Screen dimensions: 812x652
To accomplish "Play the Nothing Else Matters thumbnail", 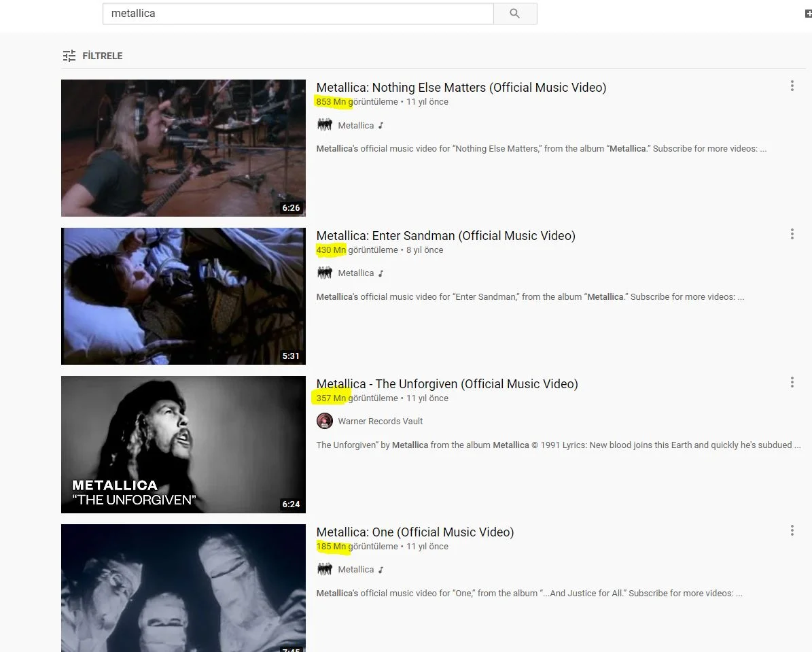I will click(x=183, y=148).
